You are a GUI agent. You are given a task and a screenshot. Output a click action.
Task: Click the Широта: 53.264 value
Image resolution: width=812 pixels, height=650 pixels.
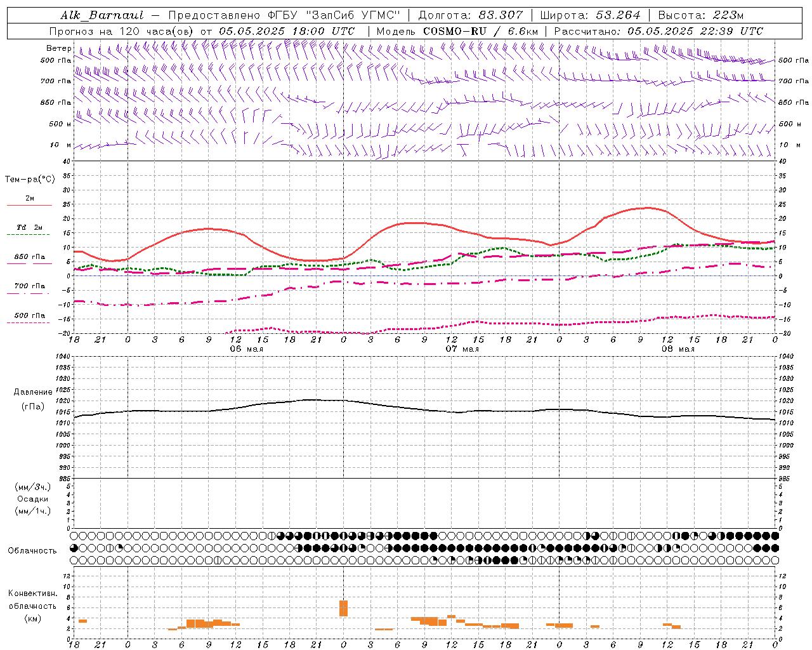(x=591, y=15)
